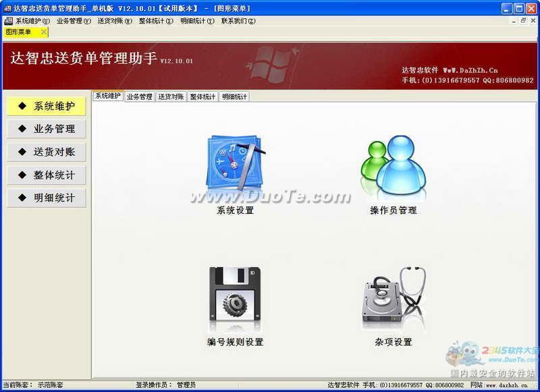Close the inner 图形菜单 child window
Screen dimensions: 540x392
tap(533, 21)
